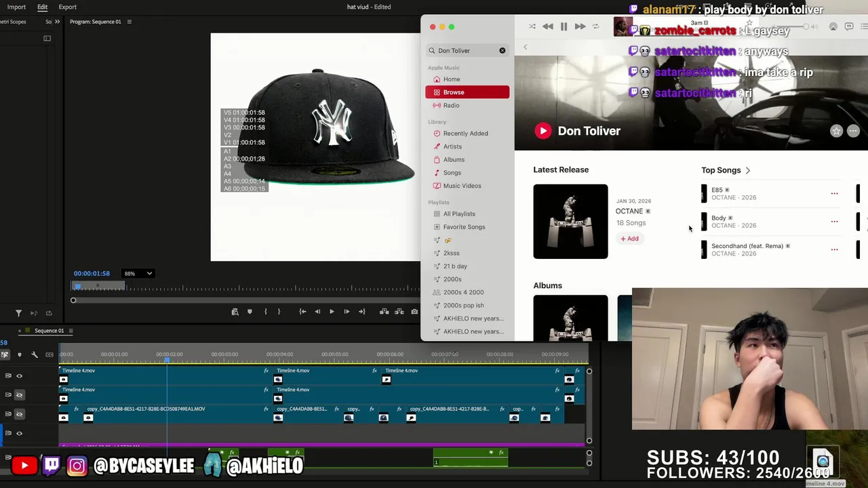
Task: Expand the panel overflow double-chevron
Action: (57, 22)
